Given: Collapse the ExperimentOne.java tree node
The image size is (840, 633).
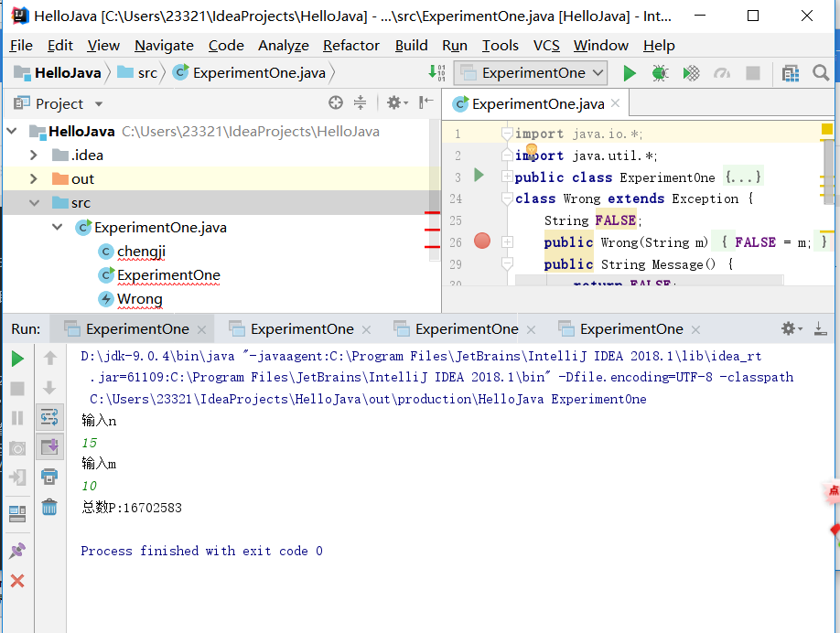Looking at the screenshot, I should (x=58, y=227).
